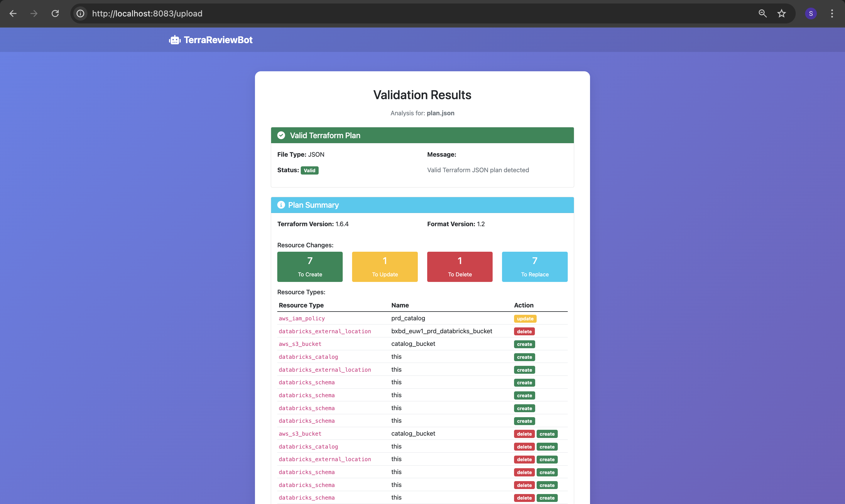Click the site info icon in address bar
This screenshot has height=504, width=845.
80,13
